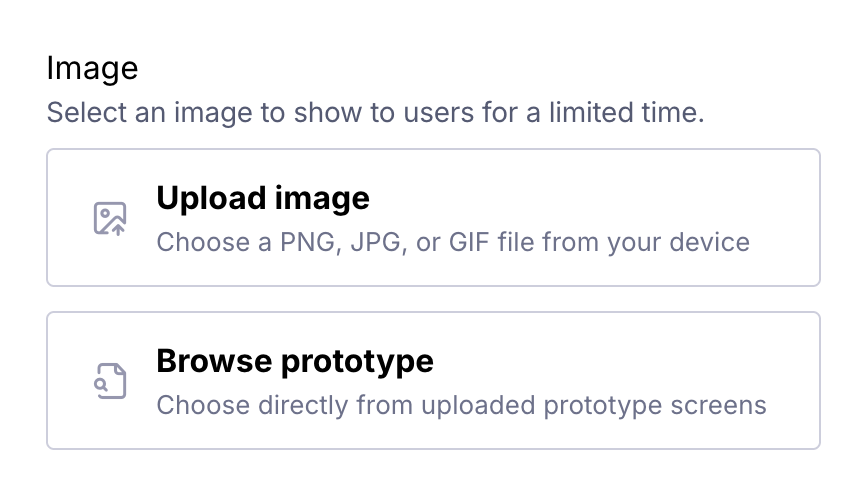Click the bold "Browse prototype" title
Viewport: 866px width, 496px height.
[x=295, y=361]
